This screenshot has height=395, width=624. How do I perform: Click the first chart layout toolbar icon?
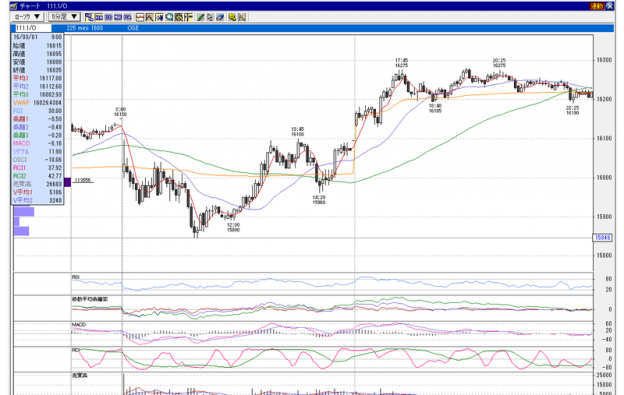click(89, 17)
